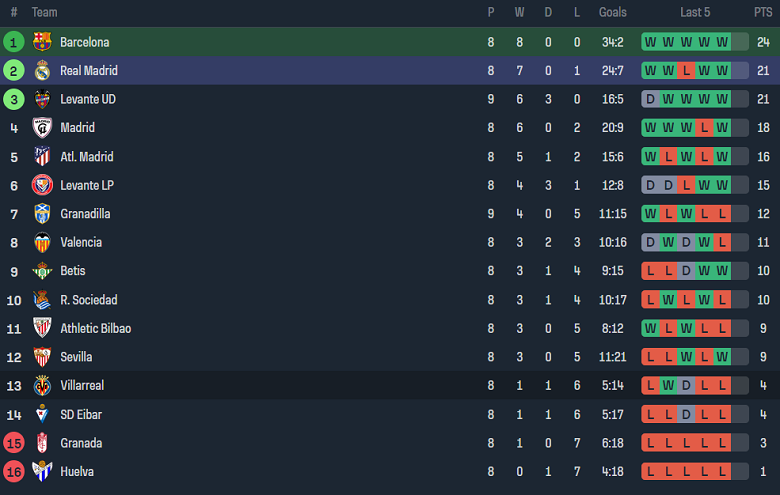Open the R. Sociedad team link
This screenshot has width=780, height=495.
point(88,300)
